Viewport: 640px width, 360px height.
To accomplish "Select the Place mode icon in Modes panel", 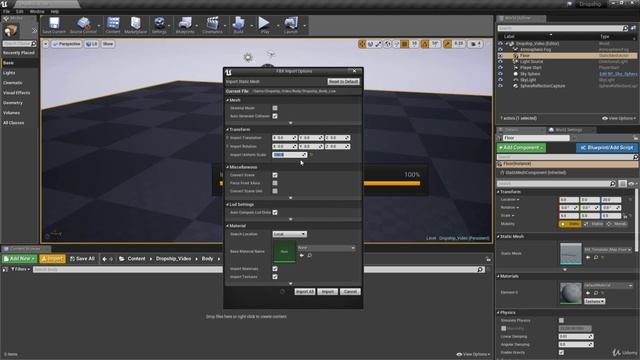I will pyautogui.click(x=11, y=31).
